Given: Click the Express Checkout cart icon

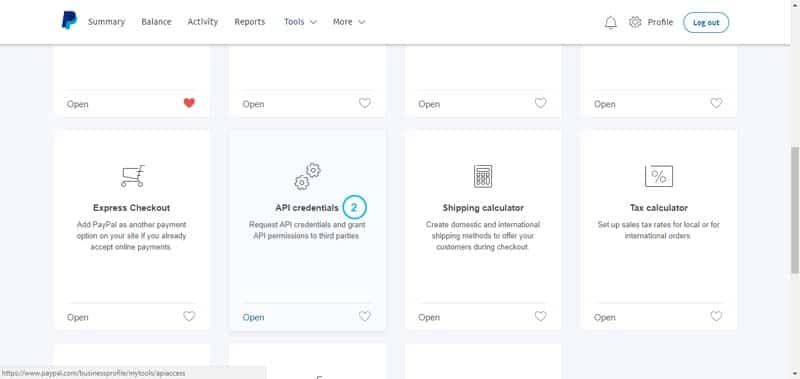Looking at the screenshot, I should pyautogui.click(x=133, y=176).
